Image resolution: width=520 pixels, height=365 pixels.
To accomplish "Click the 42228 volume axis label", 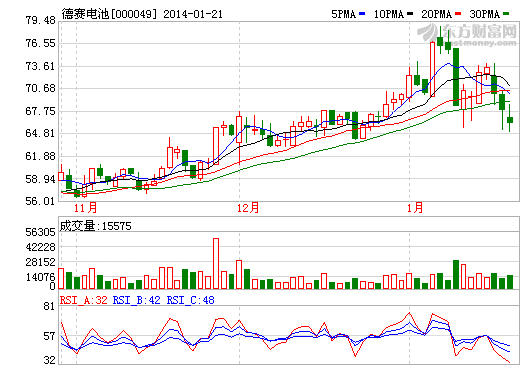I will coord(40,247).
